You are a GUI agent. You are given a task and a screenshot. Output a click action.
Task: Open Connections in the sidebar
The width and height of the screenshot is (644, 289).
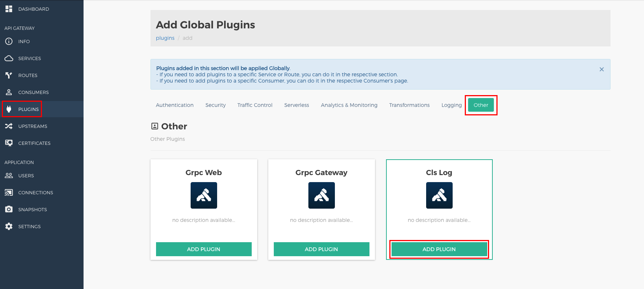(42, 192)
